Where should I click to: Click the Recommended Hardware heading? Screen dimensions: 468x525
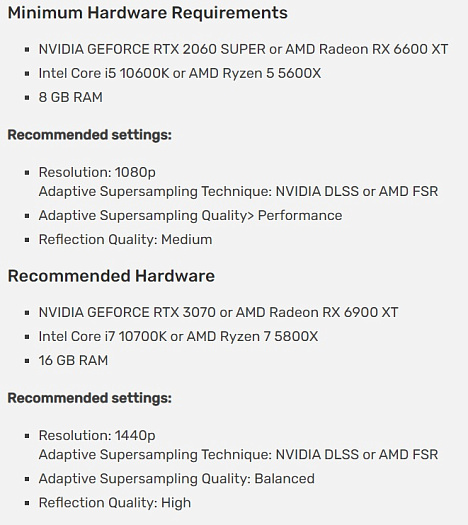(x=111, y=276)
